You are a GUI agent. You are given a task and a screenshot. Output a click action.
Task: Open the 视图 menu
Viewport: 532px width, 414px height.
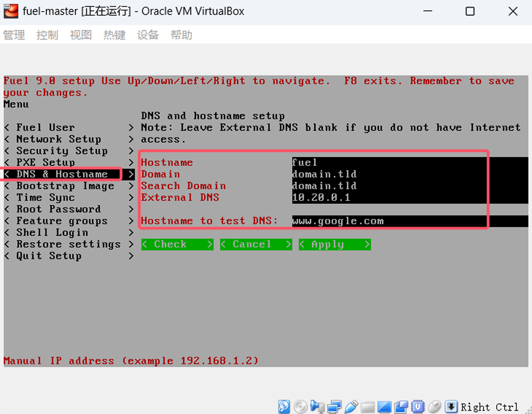click(x=81, y=35)
